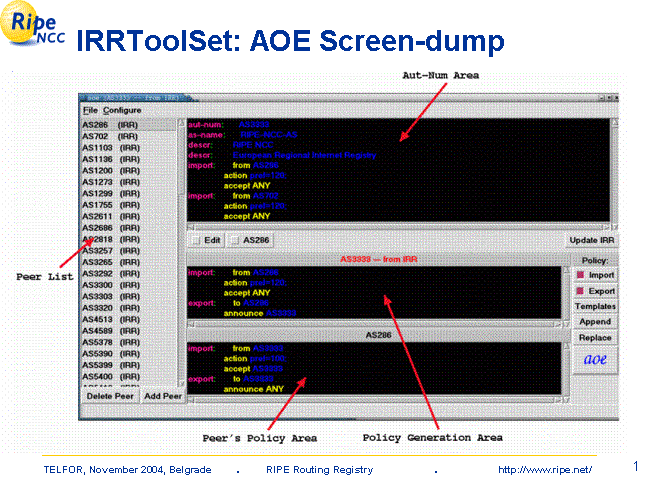Click the Add Peer button
Screen dimensions: 650x488
click(x=161, y=396)
